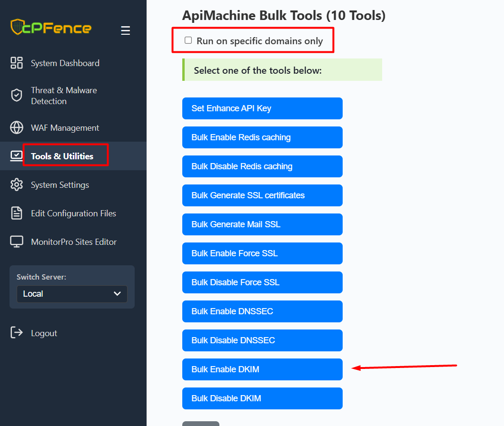The image size is (504, 426).
Task: Open Tools & Utilities menu item
Action: (62, 156)
